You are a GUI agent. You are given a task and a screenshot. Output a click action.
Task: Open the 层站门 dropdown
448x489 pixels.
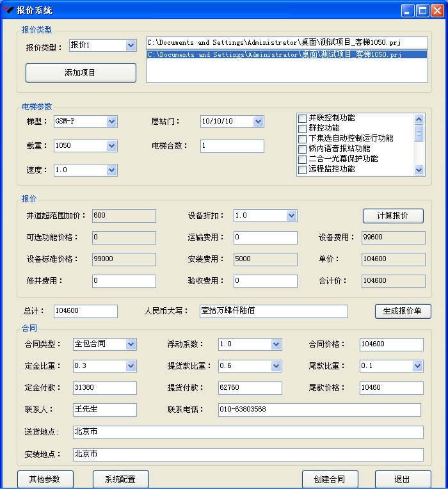pyautogui.click(x=258, y=122)
